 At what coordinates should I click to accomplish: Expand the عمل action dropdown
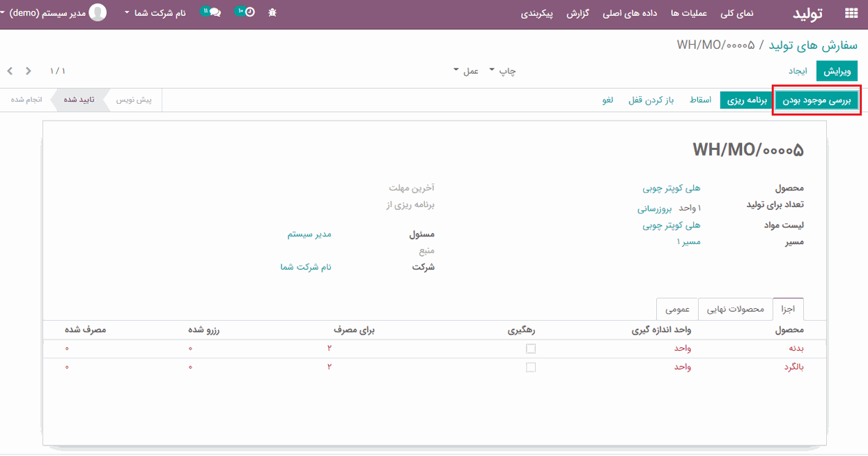click(465, 71)
